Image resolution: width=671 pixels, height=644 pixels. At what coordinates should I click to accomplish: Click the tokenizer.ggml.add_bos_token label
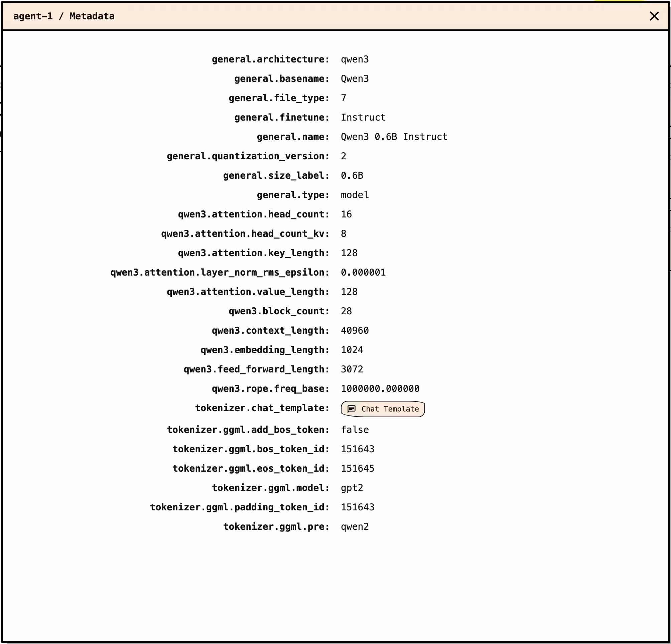[x=248, y=430]
